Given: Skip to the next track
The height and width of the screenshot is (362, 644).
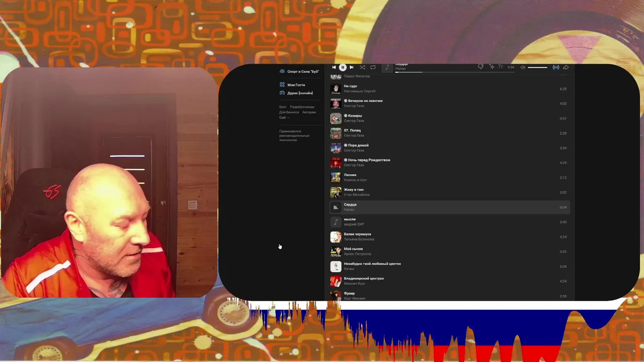Looking at the screenshot, I should 351,67.
